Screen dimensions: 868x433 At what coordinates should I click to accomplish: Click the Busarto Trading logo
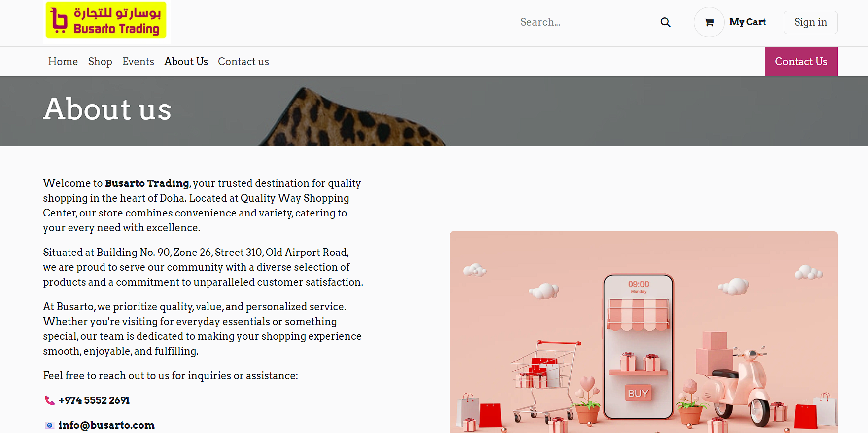coord(106,21)
